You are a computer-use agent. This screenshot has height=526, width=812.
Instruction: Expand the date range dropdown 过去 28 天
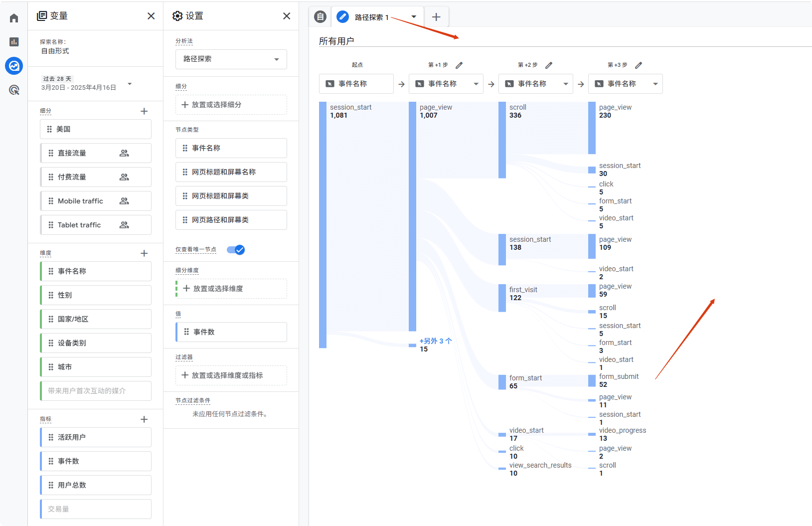[x=130, y=84]
